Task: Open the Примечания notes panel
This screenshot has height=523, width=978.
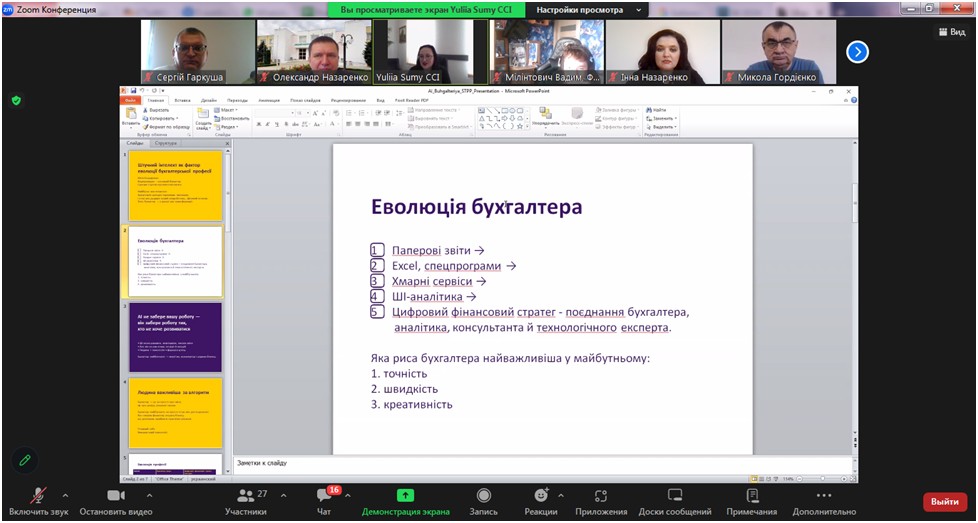Action: pyautogui.click(x=751, y=501)
